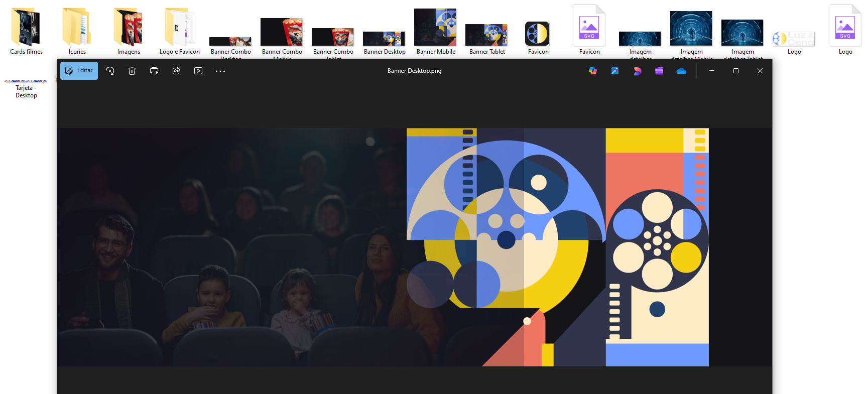Image resolution: width=868 pixels, height=394 pixels.
Task: Delete the image with the trash icon
Action: tap(132, 71)
